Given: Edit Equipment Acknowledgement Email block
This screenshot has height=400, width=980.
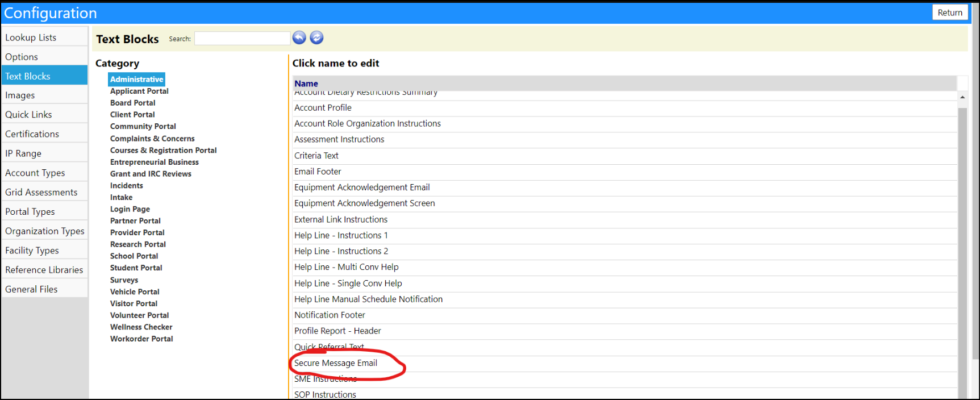Looking at the screenshot, I should 362,188.
